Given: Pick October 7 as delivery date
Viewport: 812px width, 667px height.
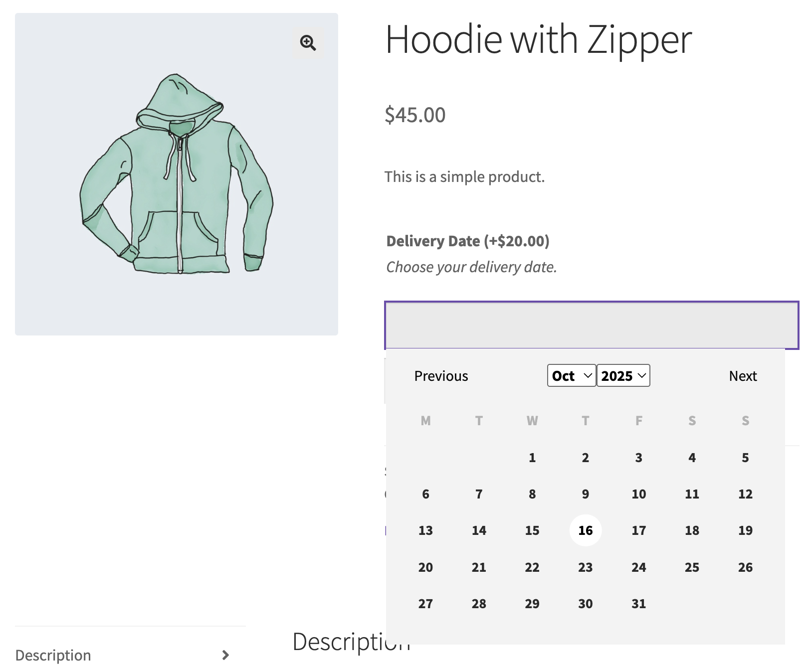Looking at the screenshot, I should [x=479, y=494].
